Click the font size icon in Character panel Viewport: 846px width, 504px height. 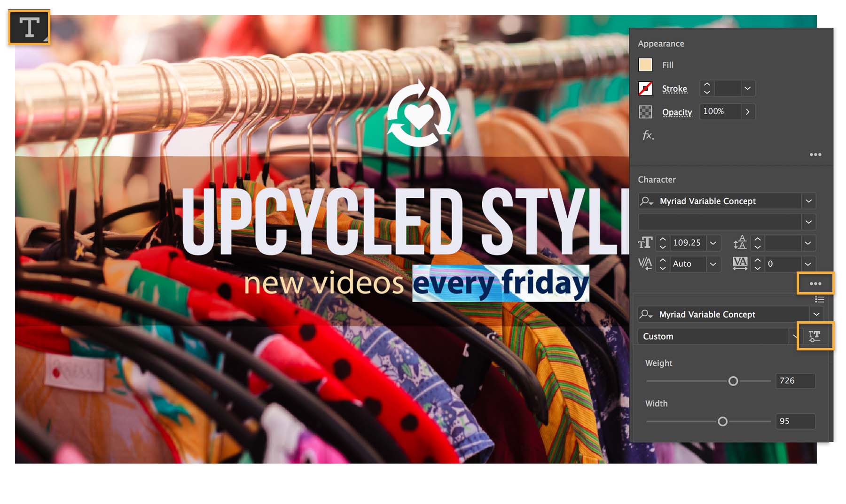click(645, 243)
